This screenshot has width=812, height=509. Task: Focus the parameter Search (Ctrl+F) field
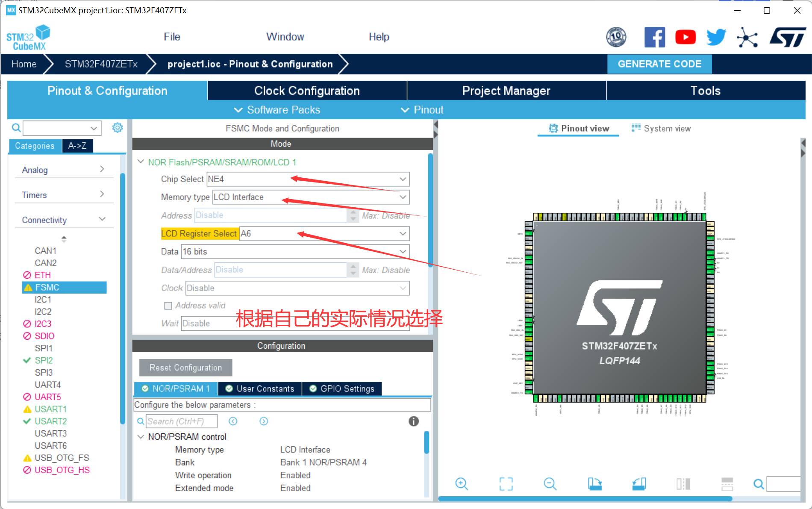coord(182,421)
